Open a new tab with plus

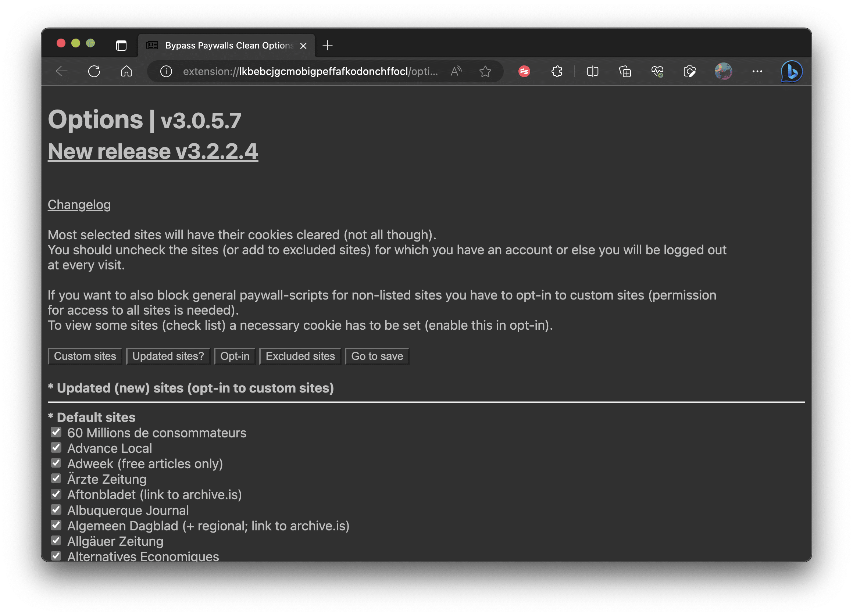(328, 46)
